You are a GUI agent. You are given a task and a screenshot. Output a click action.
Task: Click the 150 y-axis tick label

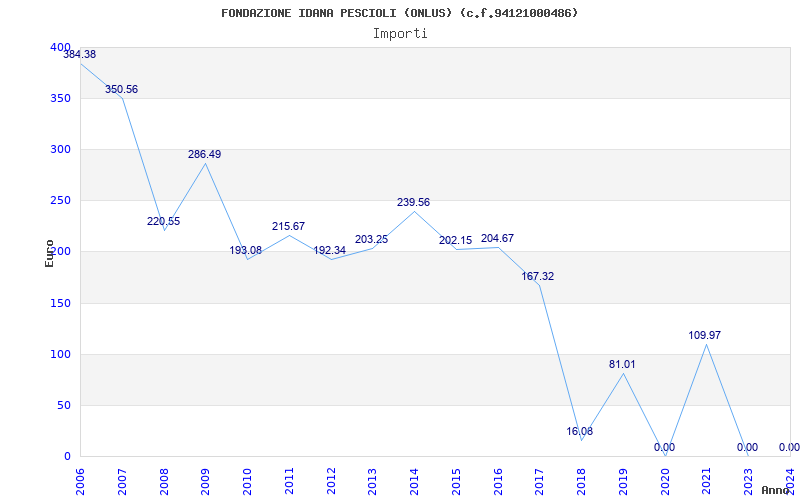[x=60, y=303]
